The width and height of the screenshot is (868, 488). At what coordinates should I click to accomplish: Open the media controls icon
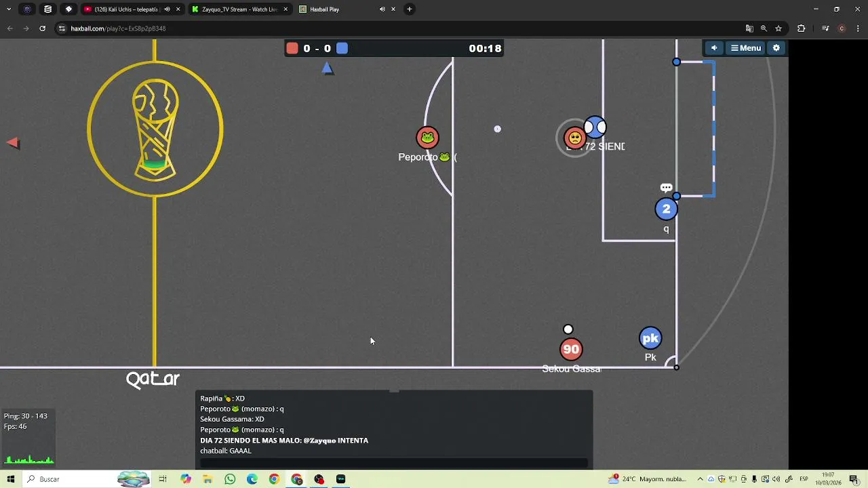tap(825, 28)
